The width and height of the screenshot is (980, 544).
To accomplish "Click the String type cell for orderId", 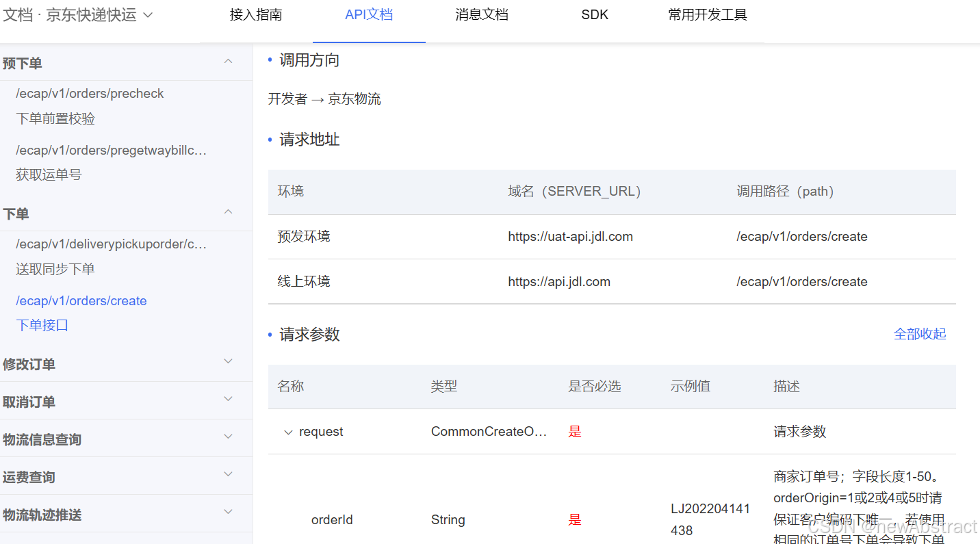I will pyautogui.click(x=448, y=520).
